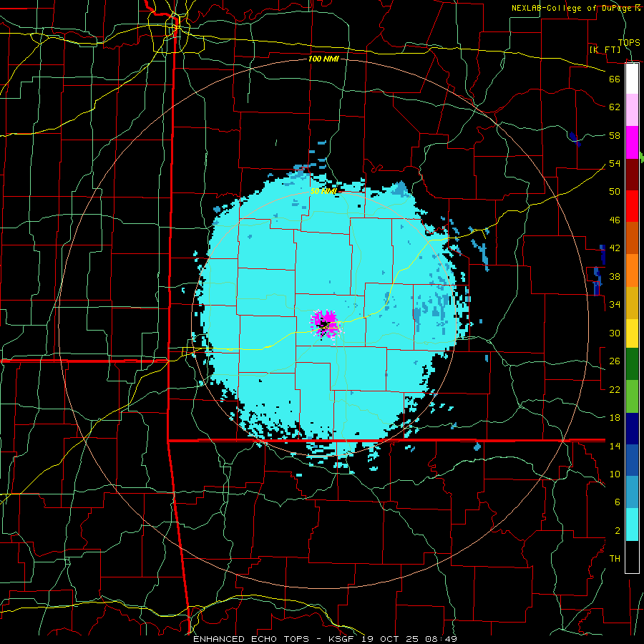Select the light green swatch on the scale
The height and width of the screenshot is (644, 644).
tap(632, 396)
